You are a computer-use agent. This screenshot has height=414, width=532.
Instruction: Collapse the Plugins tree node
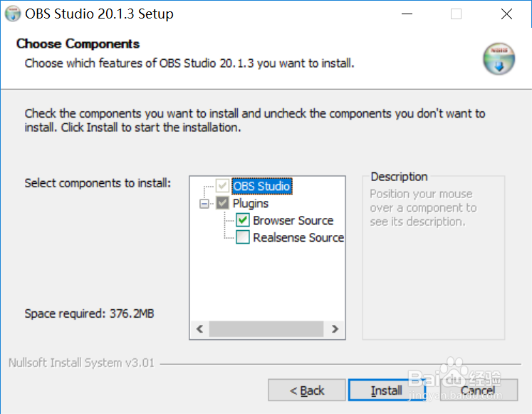[206, 204]
